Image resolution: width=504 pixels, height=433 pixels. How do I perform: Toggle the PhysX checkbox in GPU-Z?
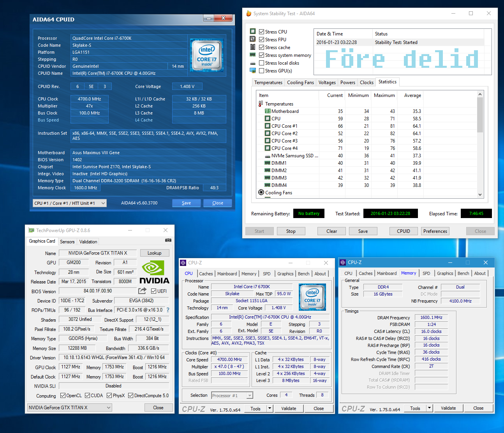pos(109,396)
